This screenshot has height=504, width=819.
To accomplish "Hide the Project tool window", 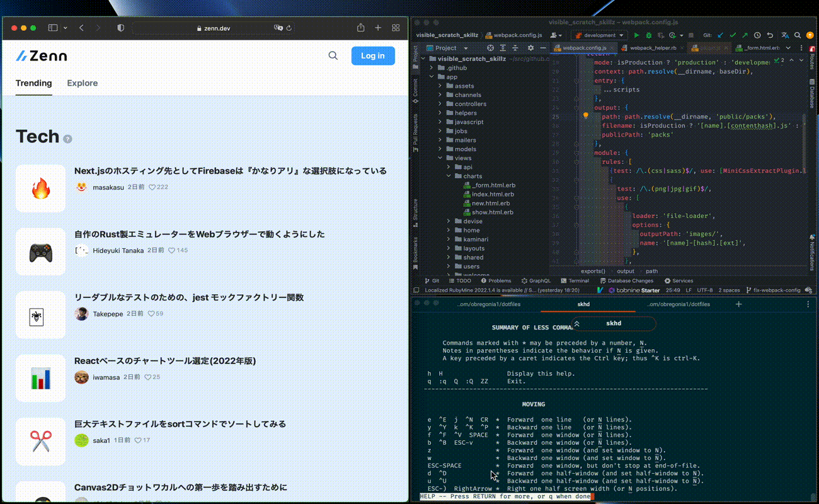I will [x=542, y=48].
